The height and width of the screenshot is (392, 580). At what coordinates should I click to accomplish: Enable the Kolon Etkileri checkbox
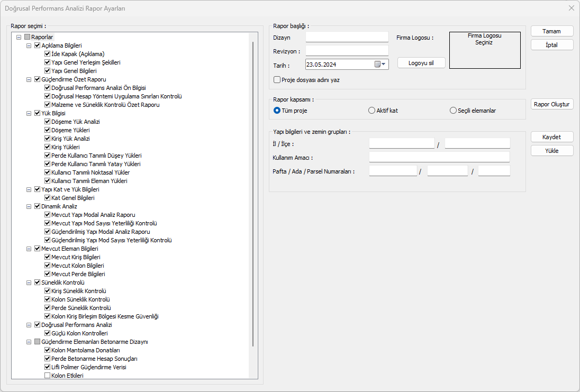click(x=48, y=376)
